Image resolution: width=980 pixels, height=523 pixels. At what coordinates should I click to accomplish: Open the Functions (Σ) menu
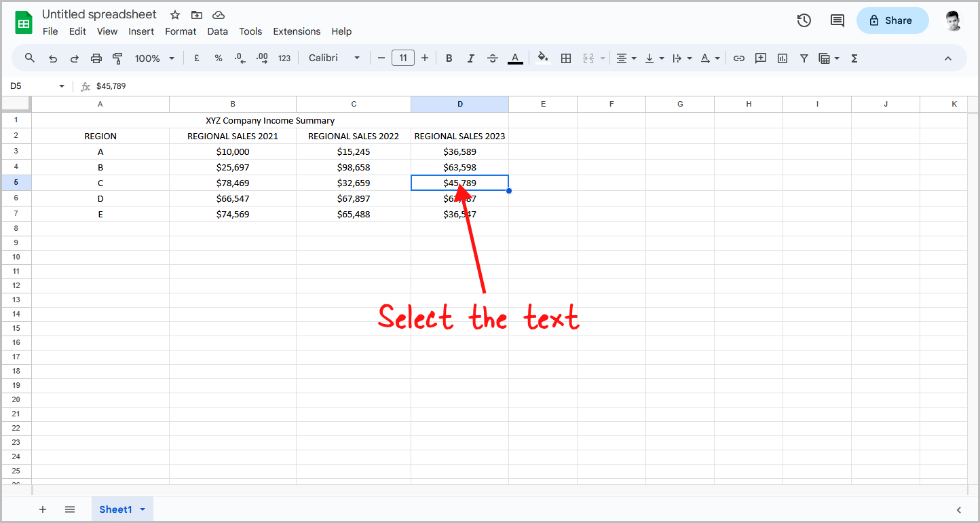click(x=854, y=58)
